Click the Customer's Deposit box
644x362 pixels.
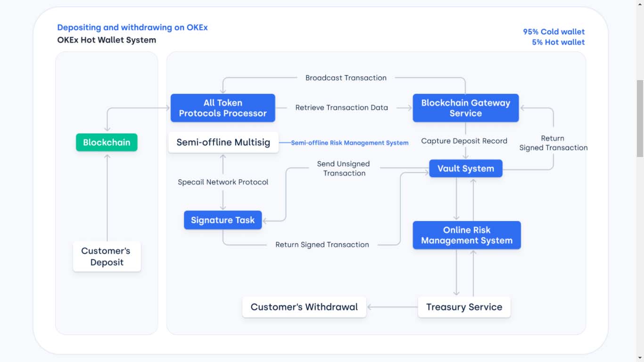point(107,256)
